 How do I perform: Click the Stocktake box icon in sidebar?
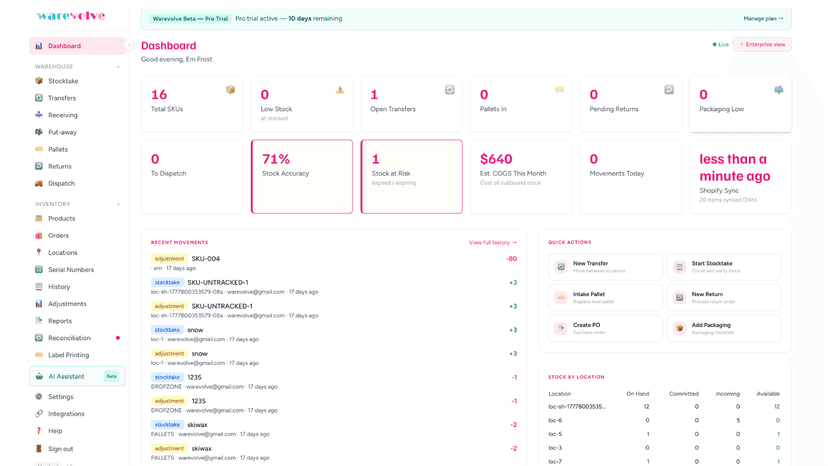point(39,81)
